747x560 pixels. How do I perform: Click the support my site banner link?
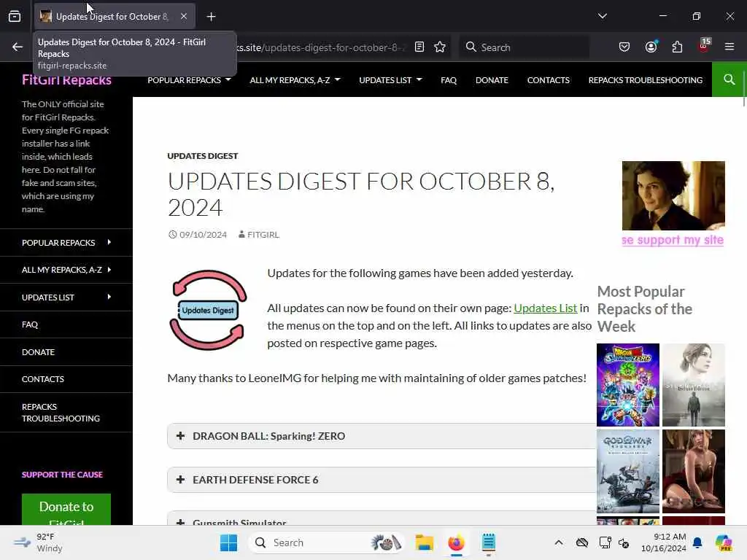(x=673, y=240)
